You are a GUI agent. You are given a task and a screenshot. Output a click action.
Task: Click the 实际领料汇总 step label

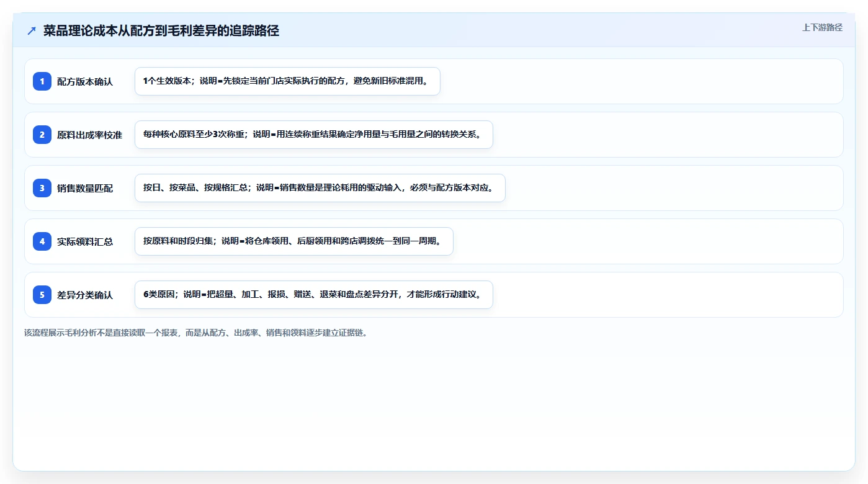pyautogui.click(x=85, y=241)
